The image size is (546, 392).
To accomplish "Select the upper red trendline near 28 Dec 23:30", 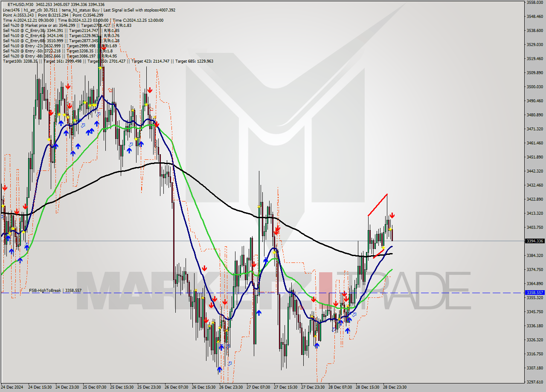I will tap(378, 205).
